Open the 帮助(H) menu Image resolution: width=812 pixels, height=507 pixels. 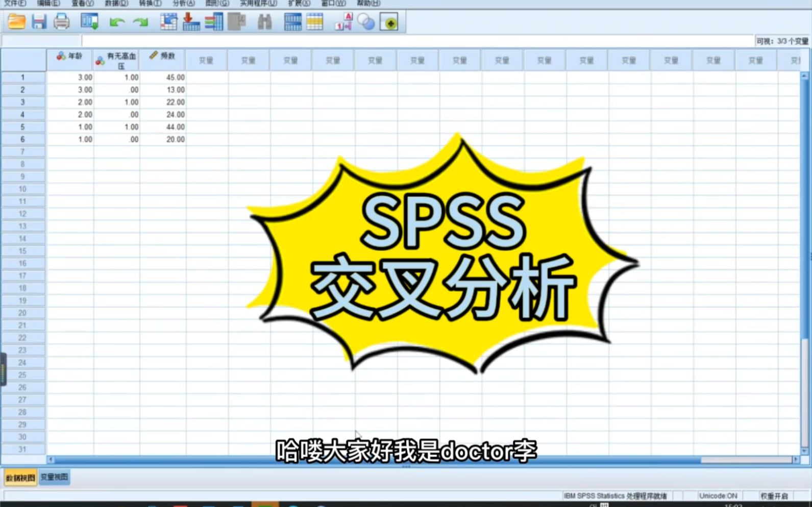pyautogui.click(x=368, y=3)
